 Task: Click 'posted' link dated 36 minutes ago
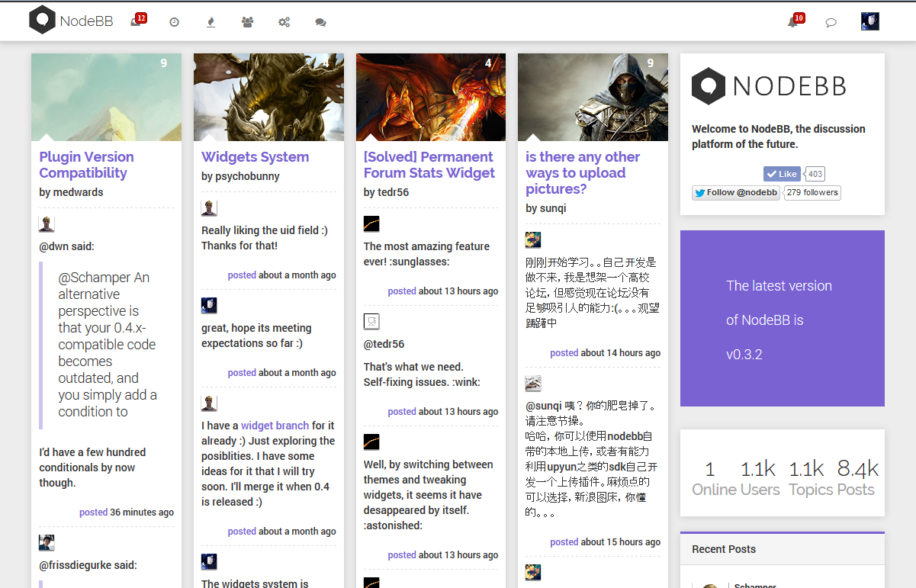pyautogui.click(x=93, y=512)
